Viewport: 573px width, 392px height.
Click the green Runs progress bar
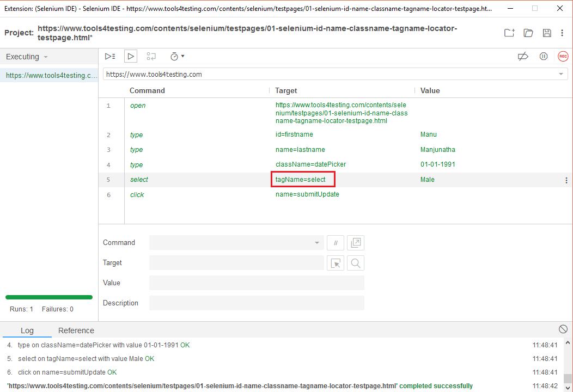tap(48, 297)
